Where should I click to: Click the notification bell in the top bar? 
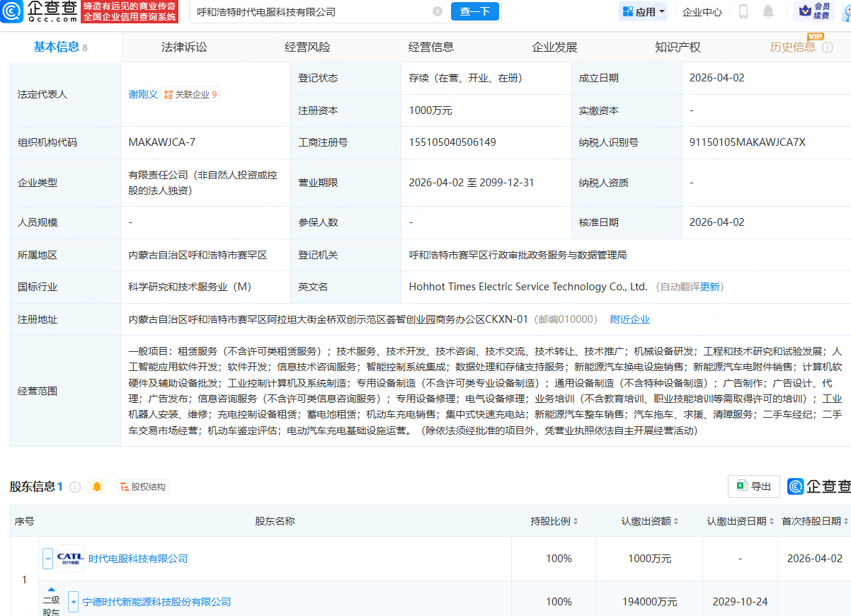coord(768,11)
